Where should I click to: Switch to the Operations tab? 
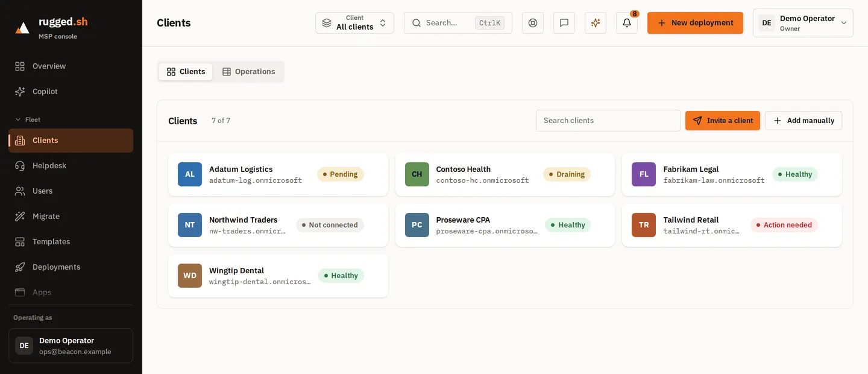pos(248,72)
